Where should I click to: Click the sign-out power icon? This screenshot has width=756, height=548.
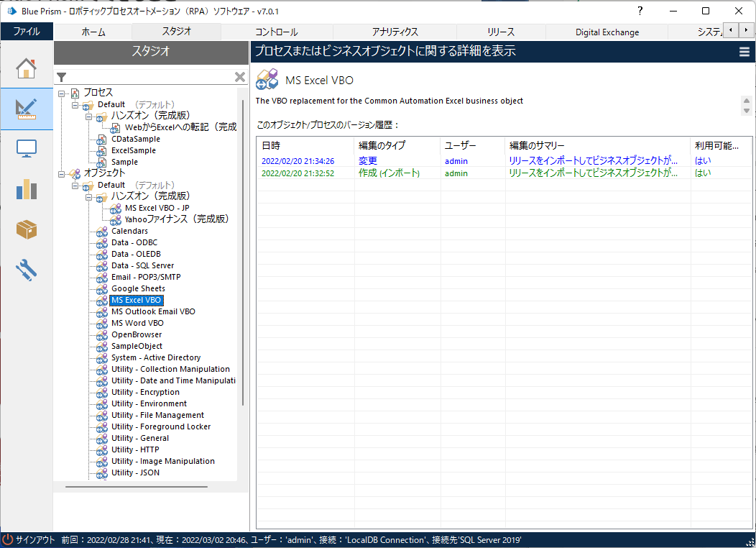point(8,539)
